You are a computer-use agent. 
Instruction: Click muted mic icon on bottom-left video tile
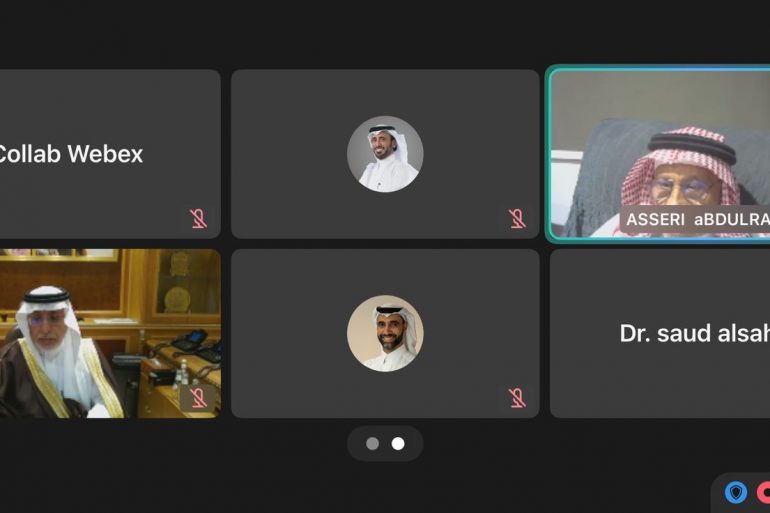pos(198,398)
